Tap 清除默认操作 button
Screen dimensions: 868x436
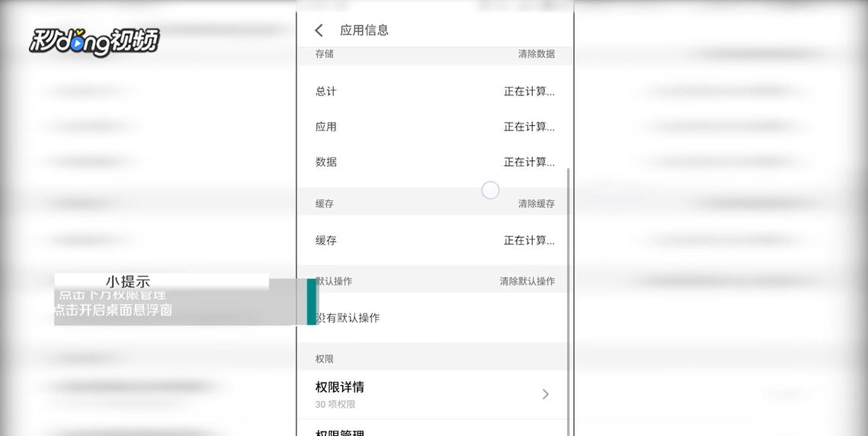[527, 281]
